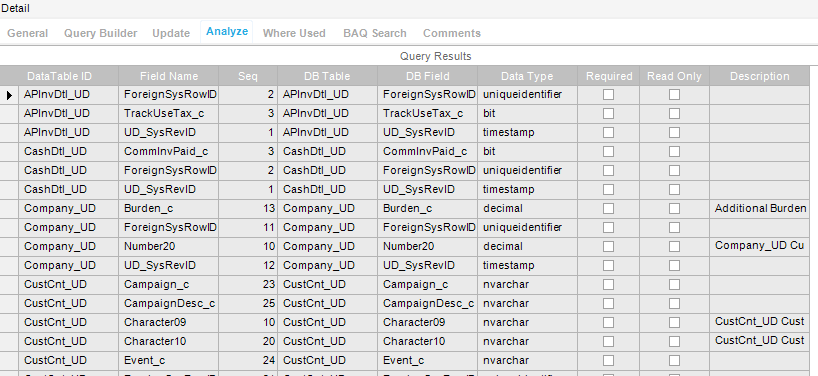Open the Query Builder tab
The height and width of the screenshot is (376, 818).
[101, 33]
